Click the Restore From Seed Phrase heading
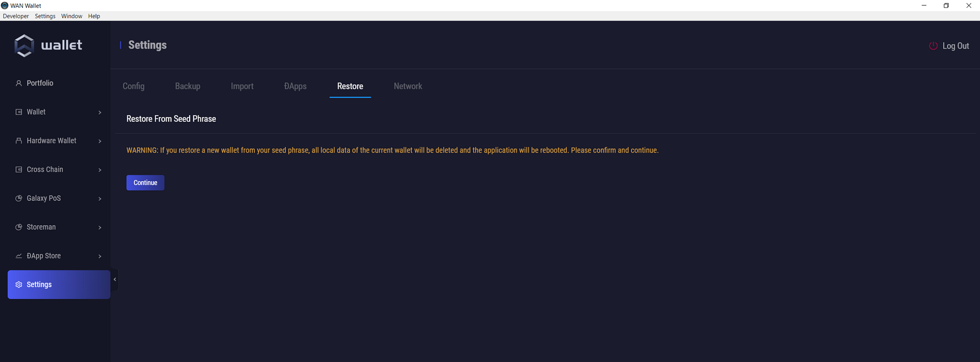Viewport: 980px width, 362px height. [x=171, y=119]
